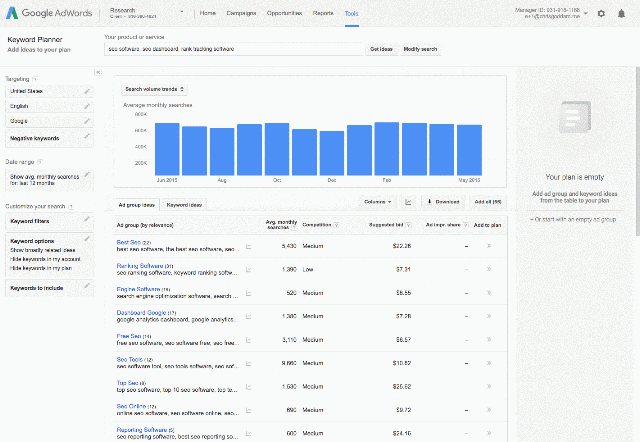Open the Columns dropdown
This screenshot has height=442, width=640.
tap(378, 202)
